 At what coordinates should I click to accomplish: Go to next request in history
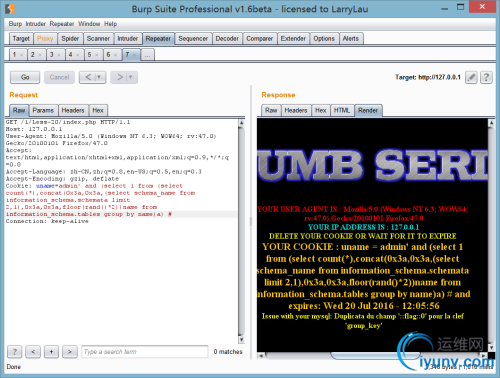[x=120, y=77]
